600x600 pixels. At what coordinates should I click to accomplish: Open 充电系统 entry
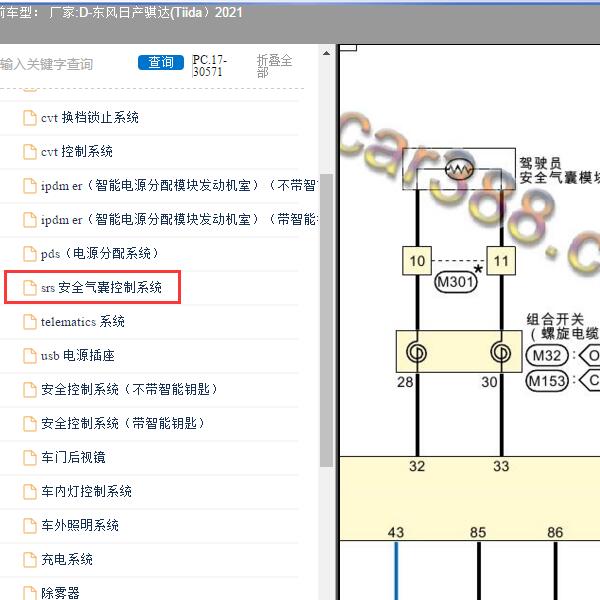(67, 559)
